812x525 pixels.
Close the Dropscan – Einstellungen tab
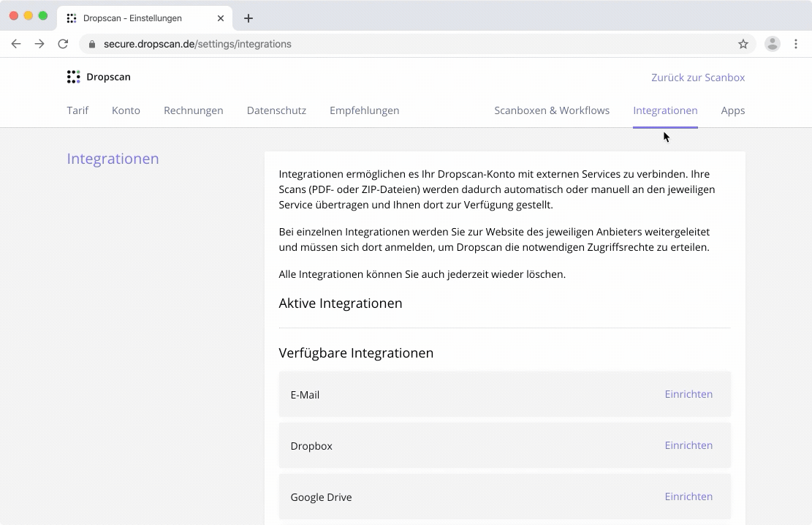221,18
